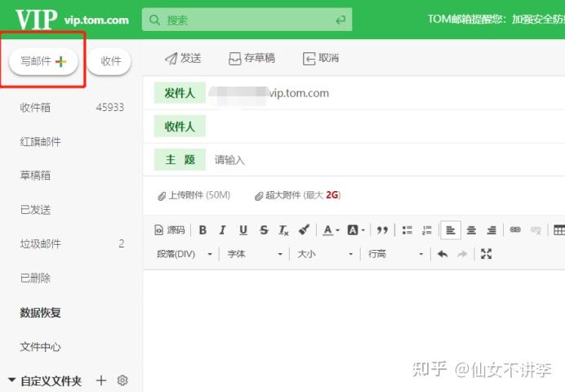Click the 收件 receive mail button
This screenshot has width=565, height=392.
(109, 61)
